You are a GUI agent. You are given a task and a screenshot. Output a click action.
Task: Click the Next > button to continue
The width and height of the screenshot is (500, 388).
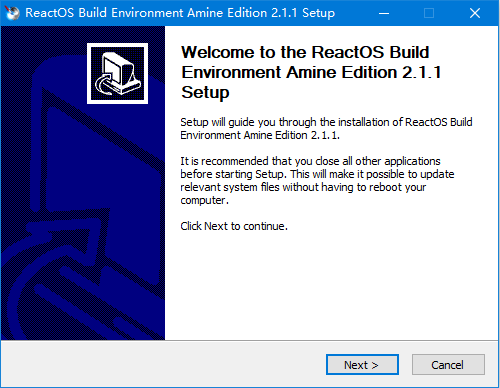click(362, 365)
